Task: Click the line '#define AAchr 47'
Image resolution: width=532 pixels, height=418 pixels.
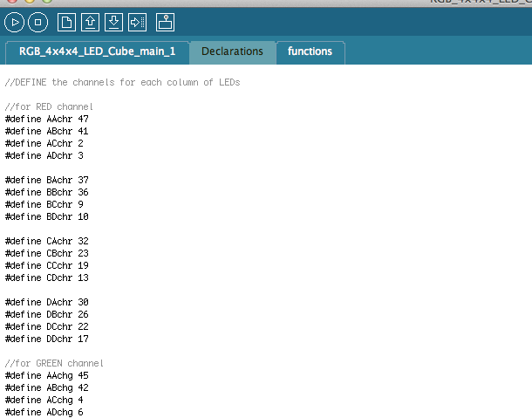Action: click(x=47, y=119)
